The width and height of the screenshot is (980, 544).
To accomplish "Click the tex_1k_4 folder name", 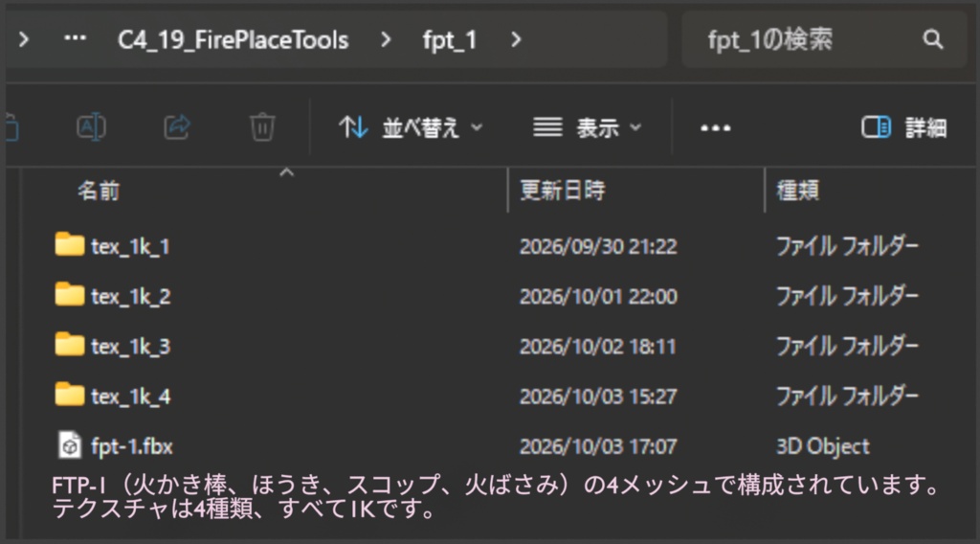I will point(130,397).
